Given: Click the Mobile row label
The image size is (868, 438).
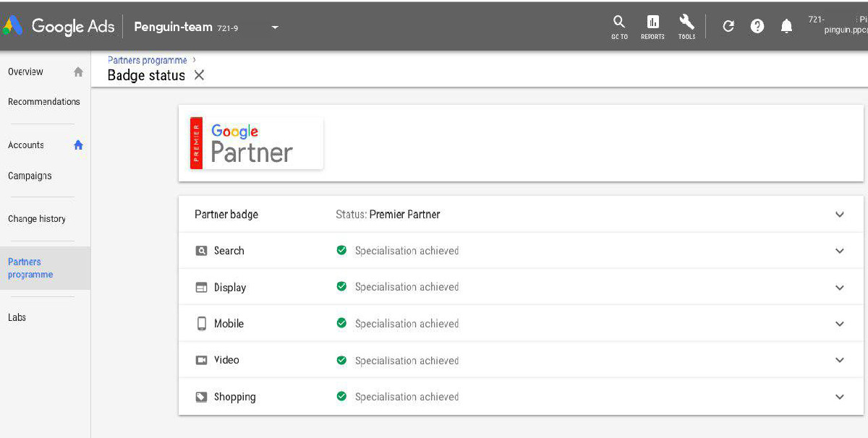Looking at the screenshot, I should click(229, 324).
